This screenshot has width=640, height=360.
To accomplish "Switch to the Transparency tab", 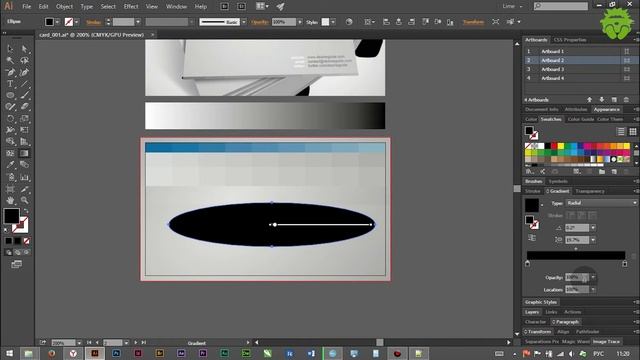I will tap(589, 191).
